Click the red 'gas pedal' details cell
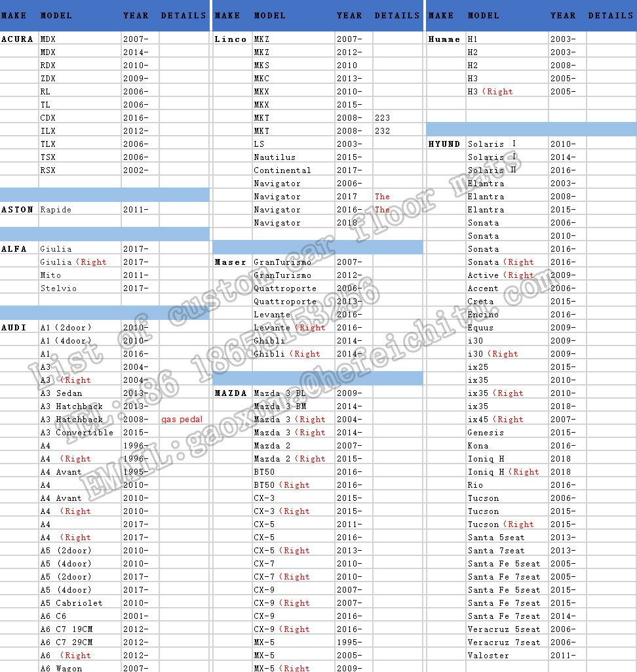This screenshot has height=672, width=637. (184, 419)
